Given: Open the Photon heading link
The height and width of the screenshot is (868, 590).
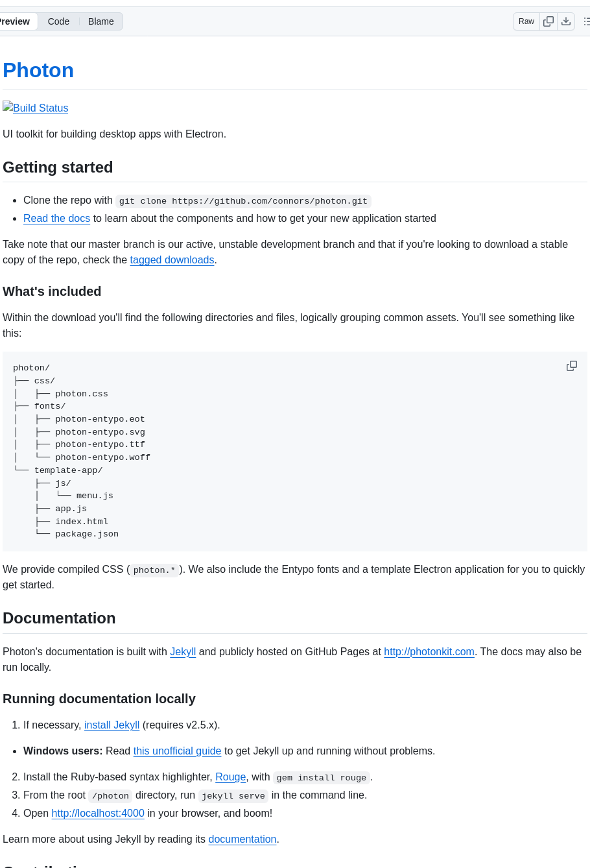Looking at the screenshot, I should pos(38,70).
